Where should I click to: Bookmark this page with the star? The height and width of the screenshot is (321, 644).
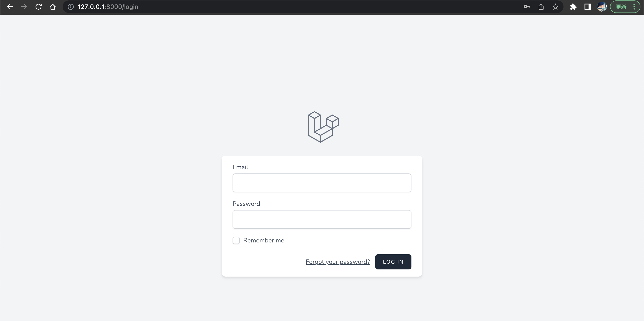(x=555, y=7)
